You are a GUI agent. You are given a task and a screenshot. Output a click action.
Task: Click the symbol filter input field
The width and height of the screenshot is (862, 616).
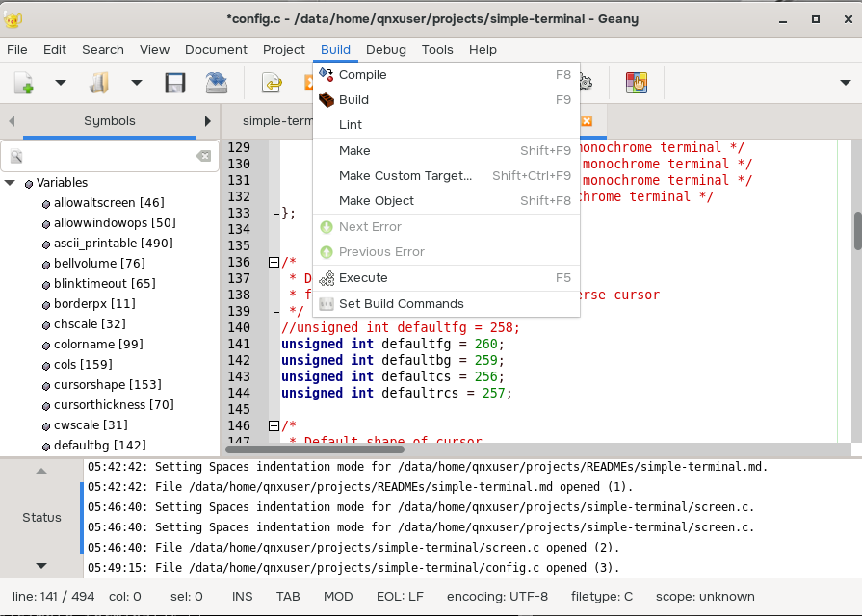(x=106, y=156)
